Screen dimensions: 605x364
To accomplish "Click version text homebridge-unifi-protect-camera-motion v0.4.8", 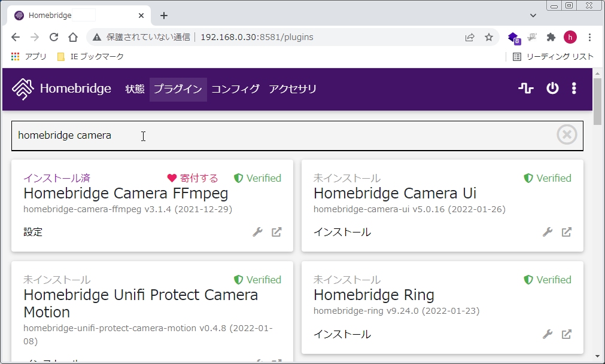I will coord(148,334).
